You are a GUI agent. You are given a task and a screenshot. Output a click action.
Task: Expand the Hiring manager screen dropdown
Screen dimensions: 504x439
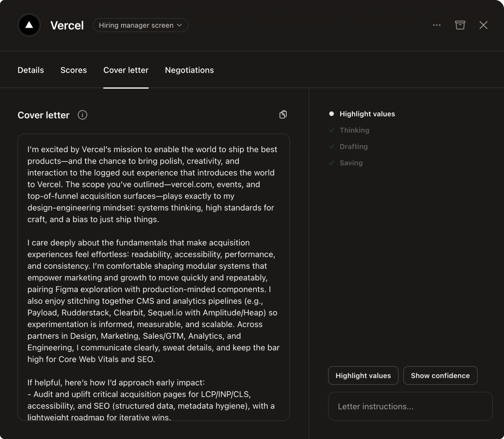140,25
